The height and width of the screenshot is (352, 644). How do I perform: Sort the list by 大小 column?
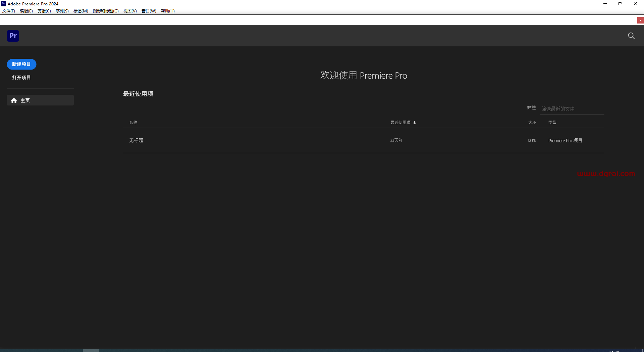pyautogui.click(x=532, y=123)
